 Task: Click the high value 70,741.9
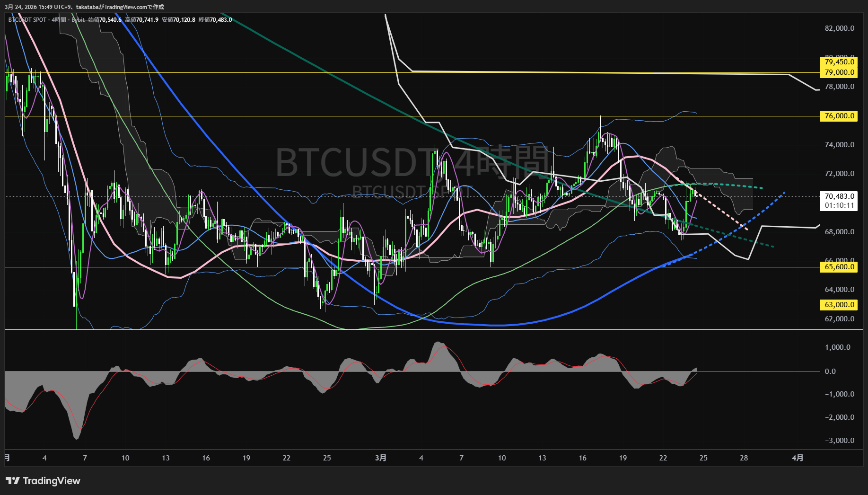coord(147,20)
